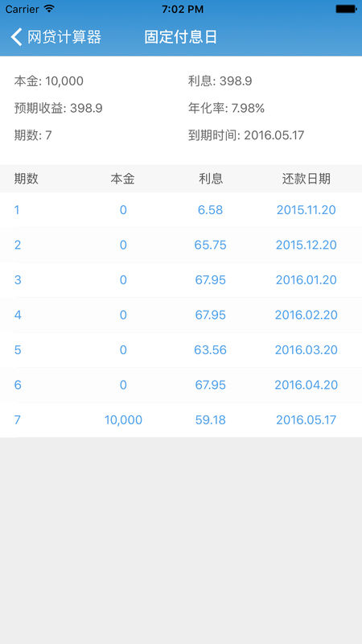362x644 pixels.
Task: Select repayment date 2015.11.20
Action: (306, 210)
